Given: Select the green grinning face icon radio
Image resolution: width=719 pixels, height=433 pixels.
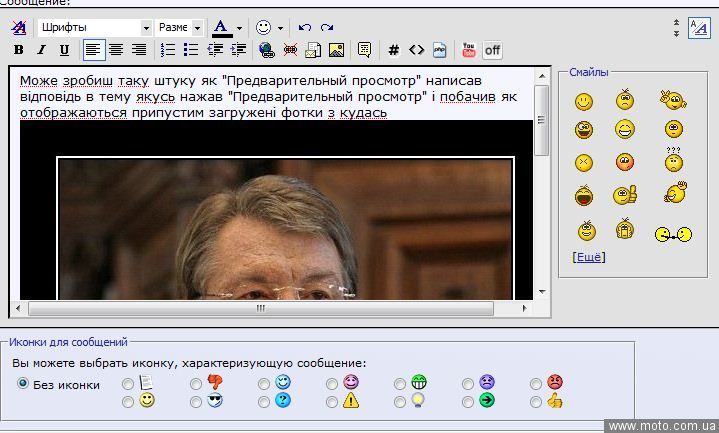Looking at the screenshot, I should click(x=399, y=383).
